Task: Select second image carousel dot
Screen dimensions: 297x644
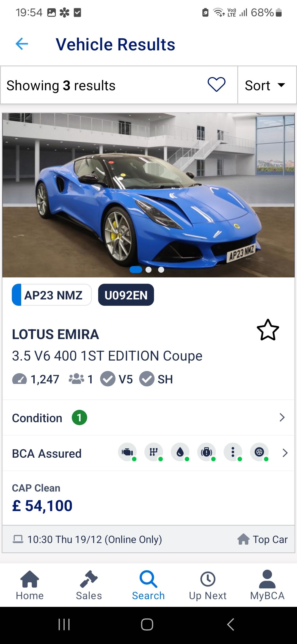Action: pyautogui.click(x=148, y=270)
